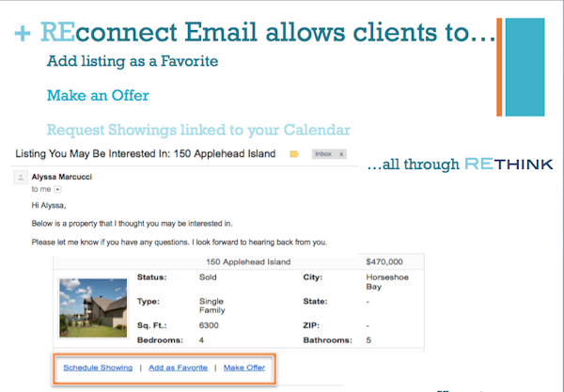564x392 pixels.
Task: Click the 'Add listing as a Favorite' bullet
Action: pyautogui.click(x=132, y=62)
